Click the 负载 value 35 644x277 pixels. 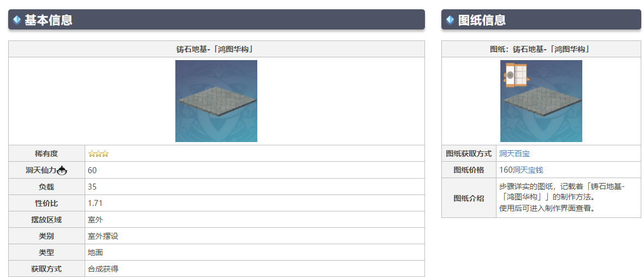click(x=92, y=187)
